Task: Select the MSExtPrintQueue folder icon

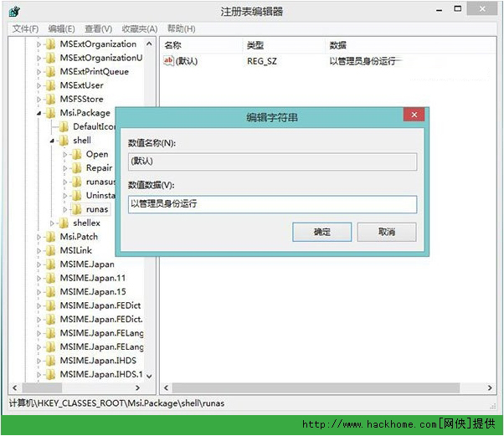Action: point(50,72)
